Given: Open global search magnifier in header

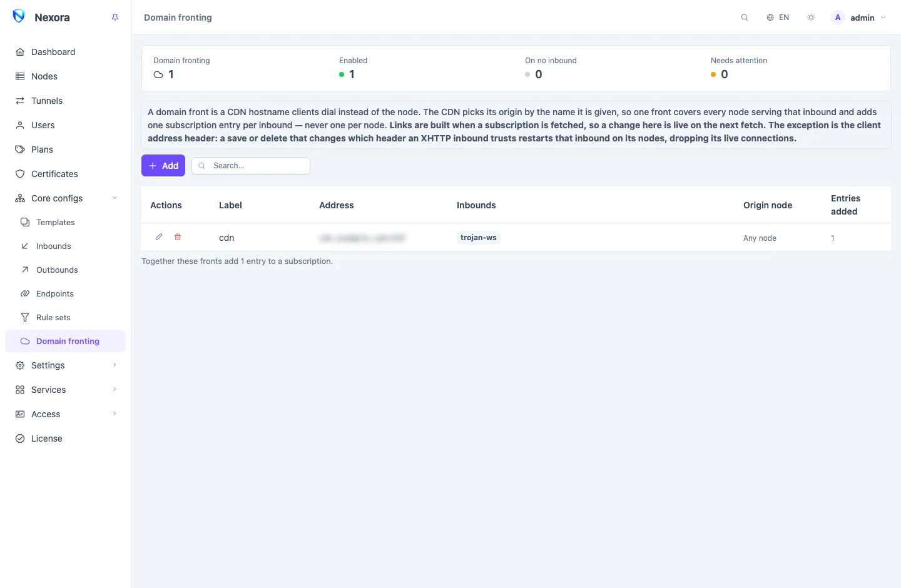Looking at the screenshot, I should 745,18.
